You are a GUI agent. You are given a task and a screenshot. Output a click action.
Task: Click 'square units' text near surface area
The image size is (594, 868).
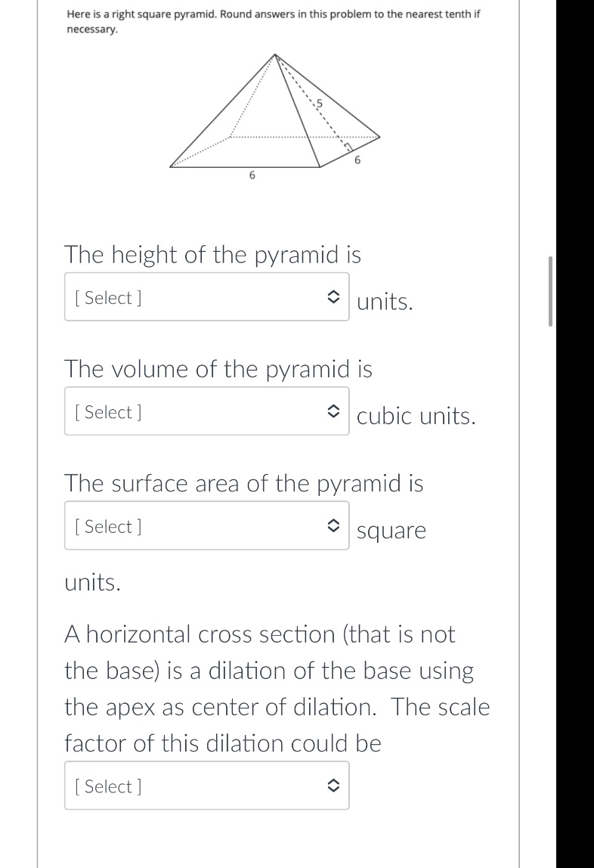click(391, 530)
